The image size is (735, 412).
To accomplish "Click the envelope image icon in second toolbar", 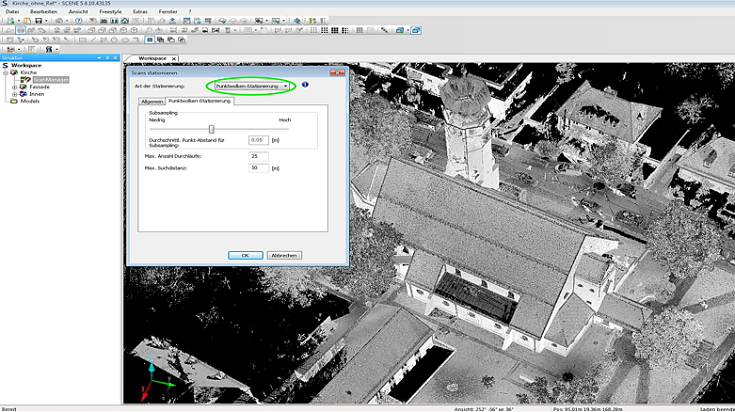I will click(216, 30).
